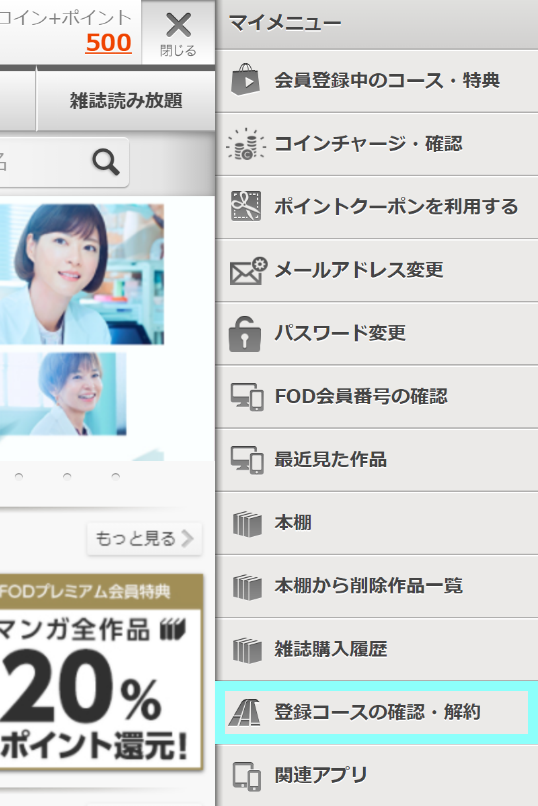This screenshot has height=806, width=538.
Task: Click the device icon beside FOD会員番号の確認
Action: 247,397
